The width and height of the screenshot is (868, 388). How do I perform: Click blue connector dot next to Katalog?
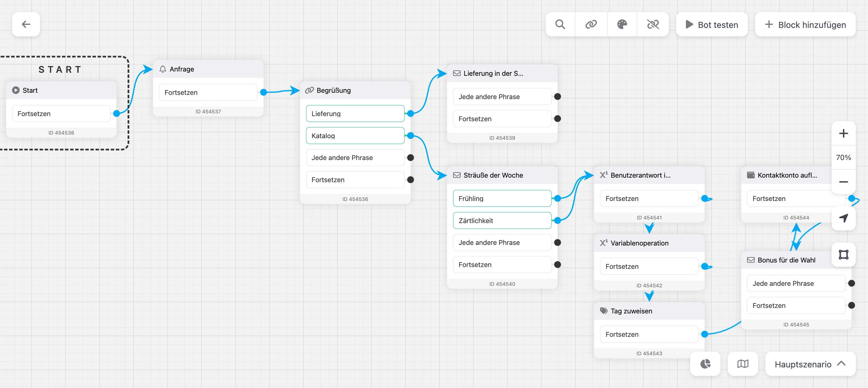coord(410,135)
